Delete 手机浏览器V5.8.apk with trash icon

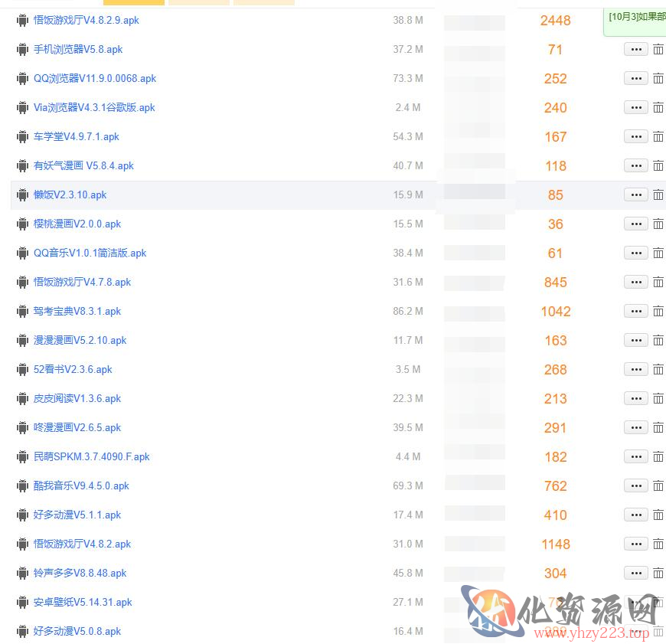click(x=658, y=50)
